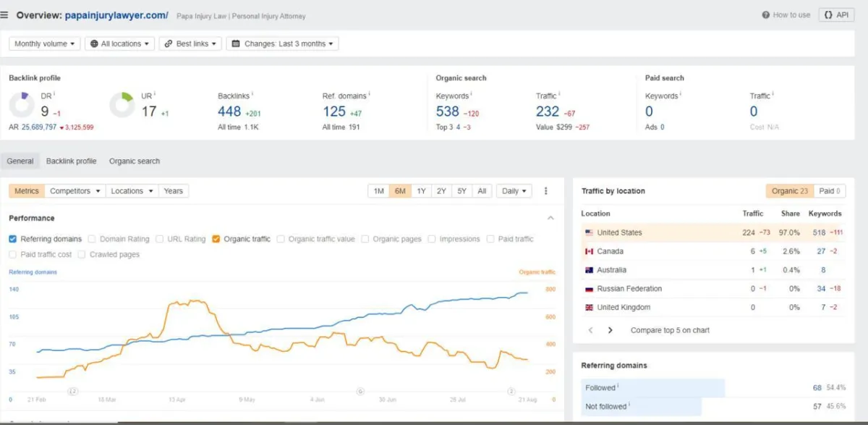Screen dimensions: 868x425
Task: Click the UR donut chart
Action: pyautogui.click(x=122, y=105)
